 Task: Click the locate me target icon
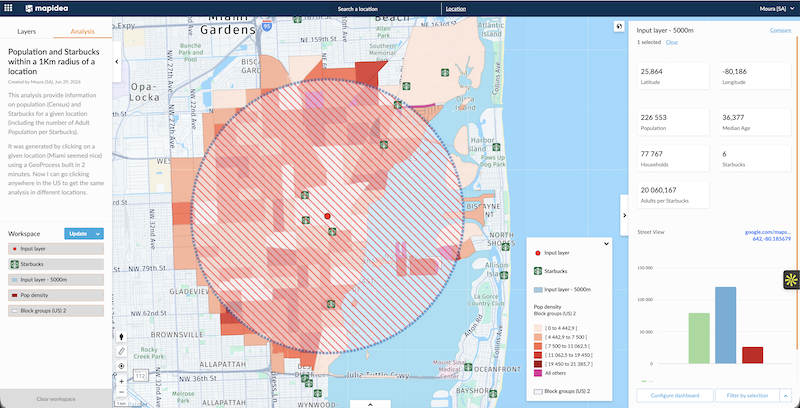coord(121,366)
